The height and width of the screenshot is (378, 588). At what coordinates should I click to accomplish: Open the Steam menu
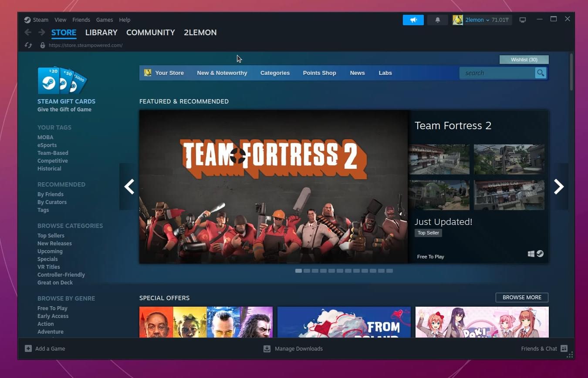tap(41, 20)
